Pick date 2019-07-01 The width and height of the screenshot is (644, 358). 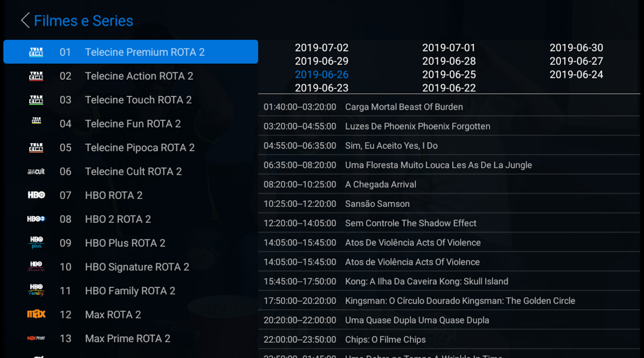(449, 47)
